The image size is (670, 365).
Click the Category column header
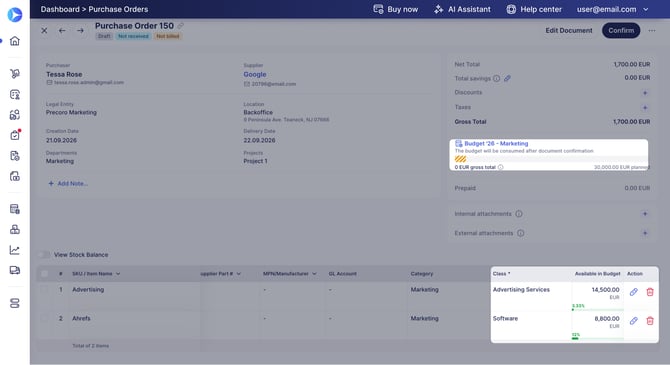click(x=422, y=274)
